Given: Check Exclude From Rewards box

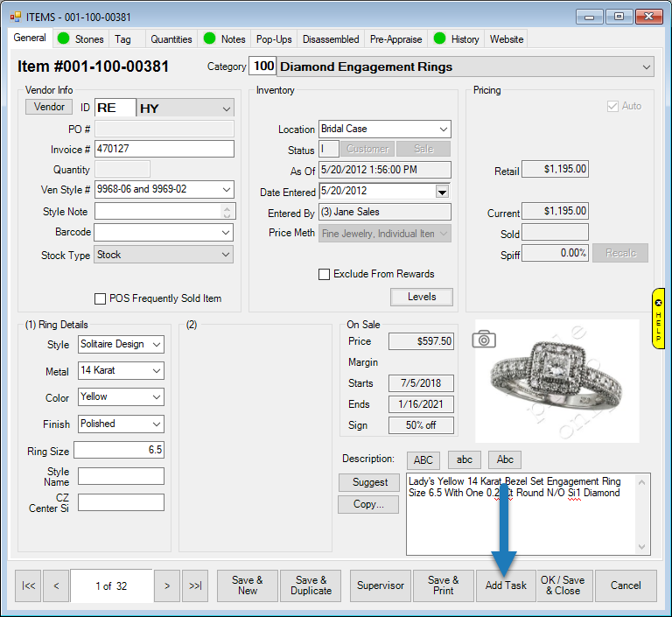Looking at the screenshot, I should (x=325, y=274).
